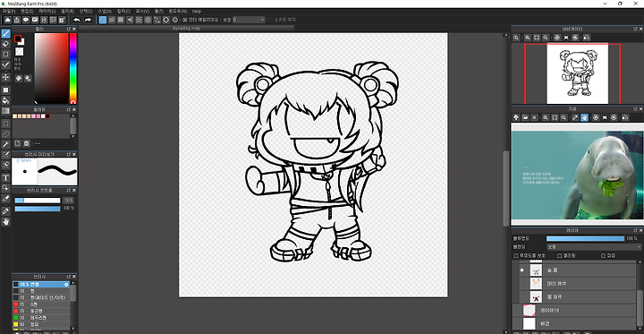Zoom in within the Navigator panel

click(528, 38)
